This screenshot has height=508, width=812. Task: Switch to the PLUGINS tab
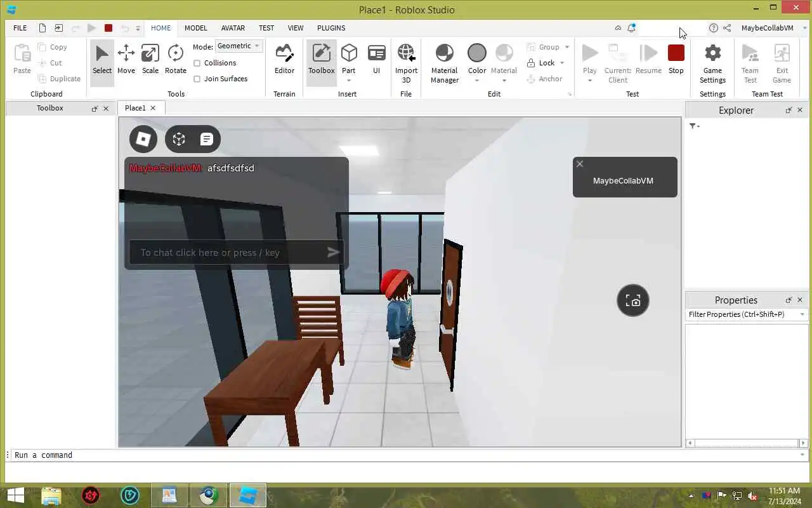point(331,28)
